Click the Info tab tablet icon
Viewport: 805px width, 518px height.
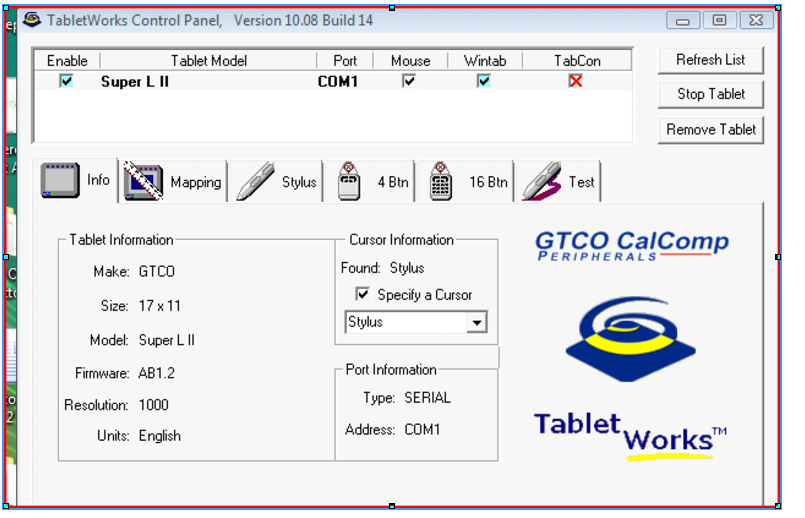coord(60,180)
